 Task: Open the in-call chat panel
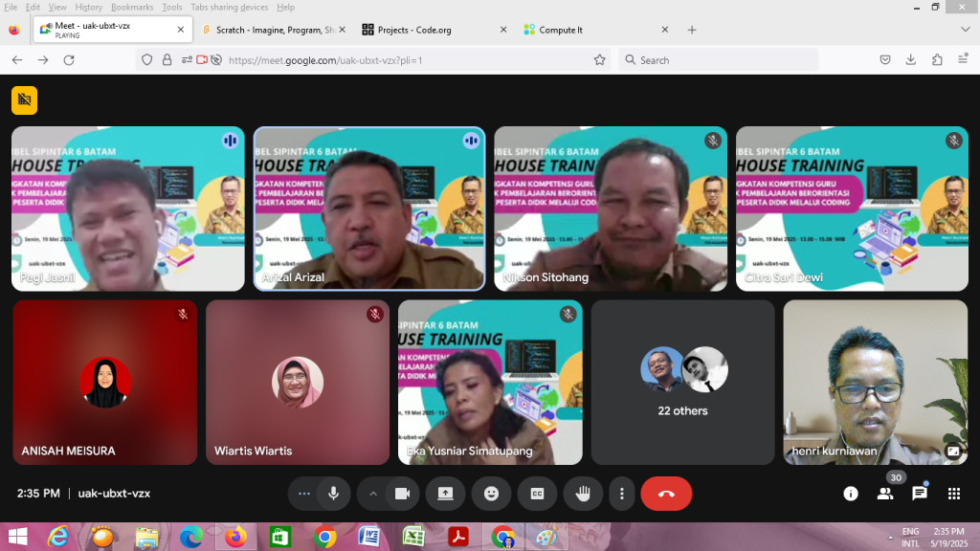tap(920, 494)
